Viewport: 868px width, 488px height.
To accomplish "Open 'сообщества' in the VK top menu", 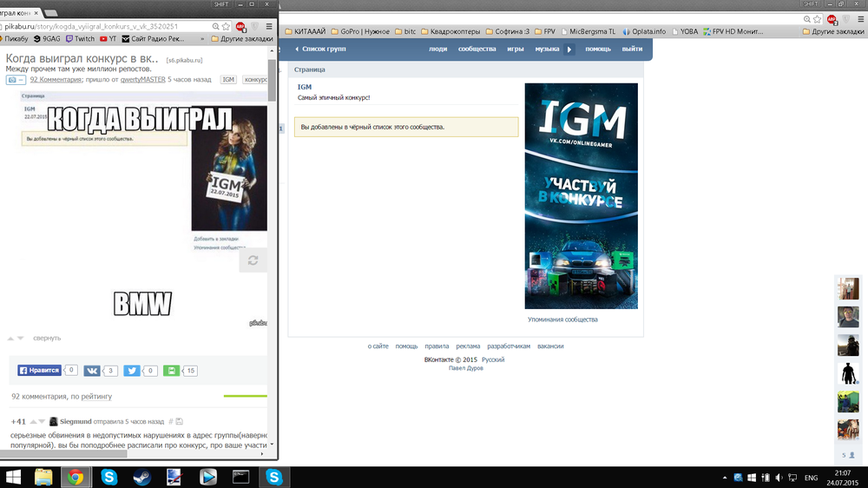I will (477, 49).
